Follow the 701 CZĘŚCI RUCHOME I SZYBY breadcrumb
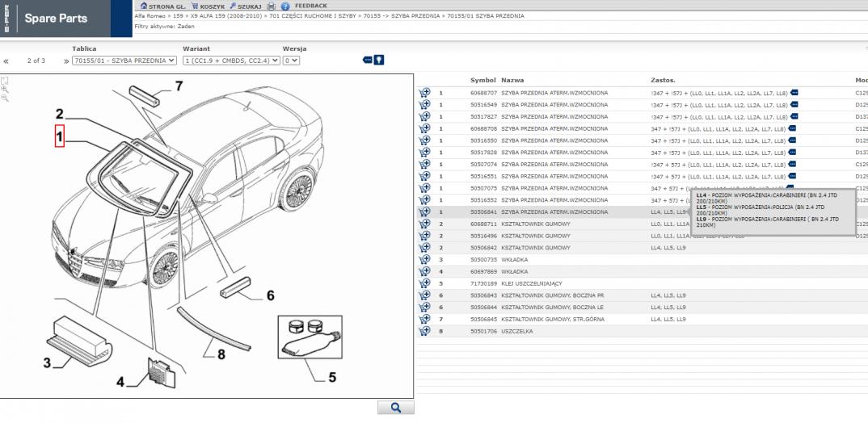Image resolution: width=868 pixels, height=423 pixels. pyautogui.click(x=314, y=16)
